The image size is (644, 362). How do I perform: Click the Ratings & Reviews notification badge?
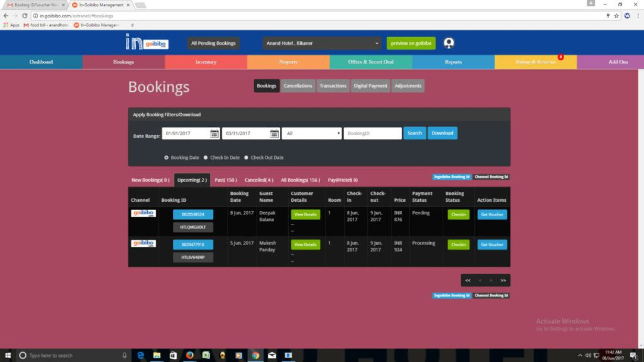coord(560,57)
